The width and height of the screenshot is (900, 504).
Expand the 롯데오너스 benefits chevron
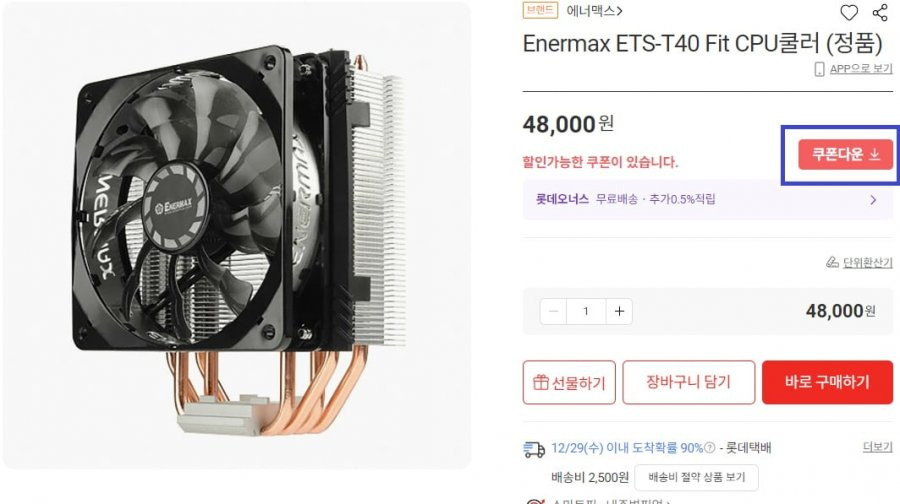(x=873, y=200)
